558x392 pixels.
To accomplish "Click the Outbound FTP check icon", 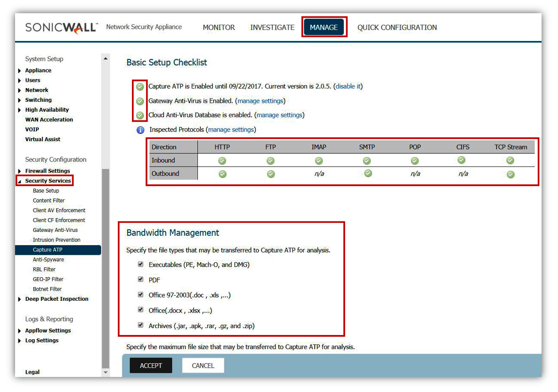I will coord(271,174).
